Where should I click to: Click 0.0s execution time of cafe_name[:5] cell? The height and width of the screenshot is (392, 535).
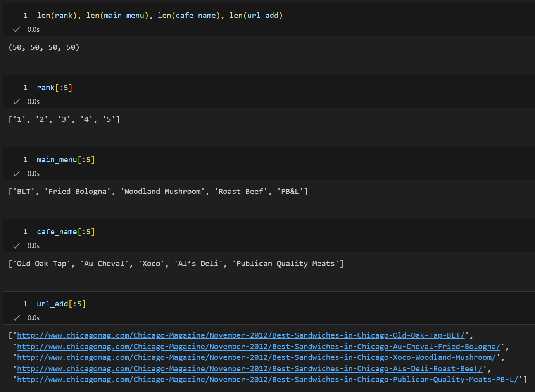(33, 246)
